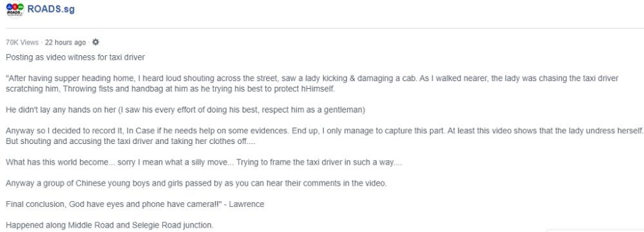Click the "22 hours ago" timestamp
The width and height of the screenshot is (644, 232).
pyautogui.click(x=65, y=42)
